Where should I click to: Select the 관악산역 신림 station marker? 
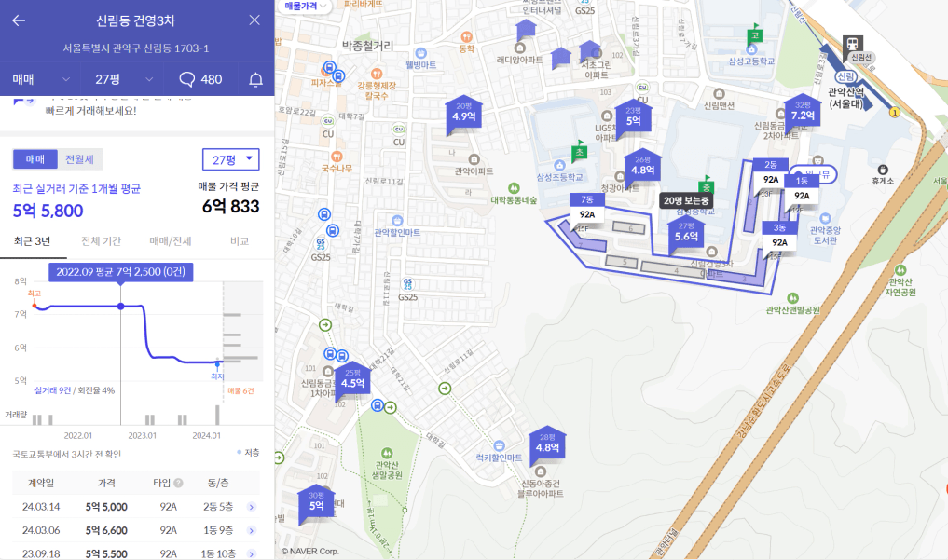point(845,76)
